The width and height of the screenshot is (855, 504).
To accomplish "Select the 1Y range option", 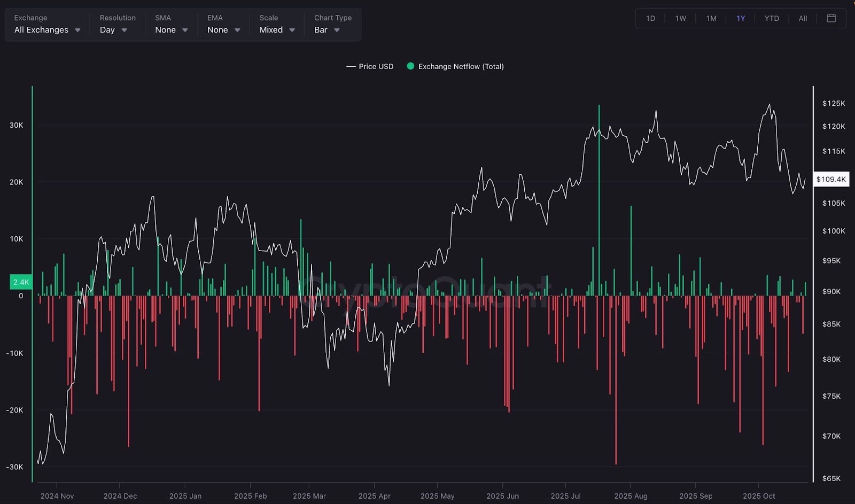I will coord(741,18).
